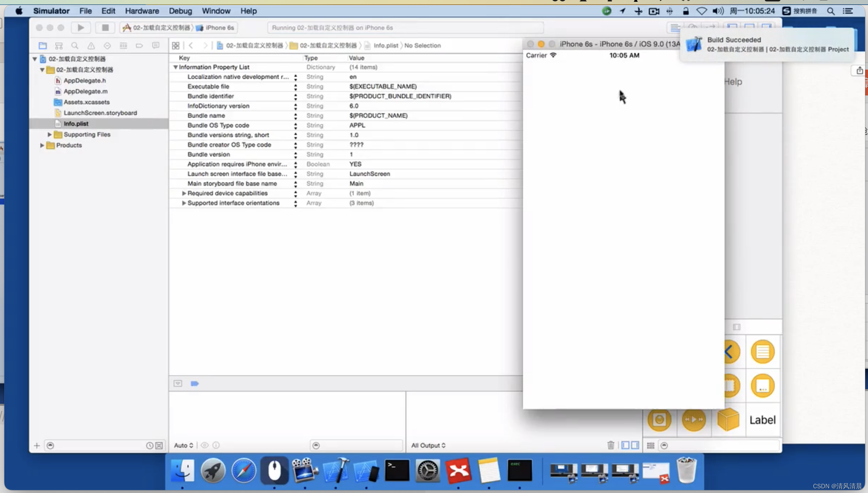
Task: Click the recent files clock filter icon
Action: click(150, 446)
